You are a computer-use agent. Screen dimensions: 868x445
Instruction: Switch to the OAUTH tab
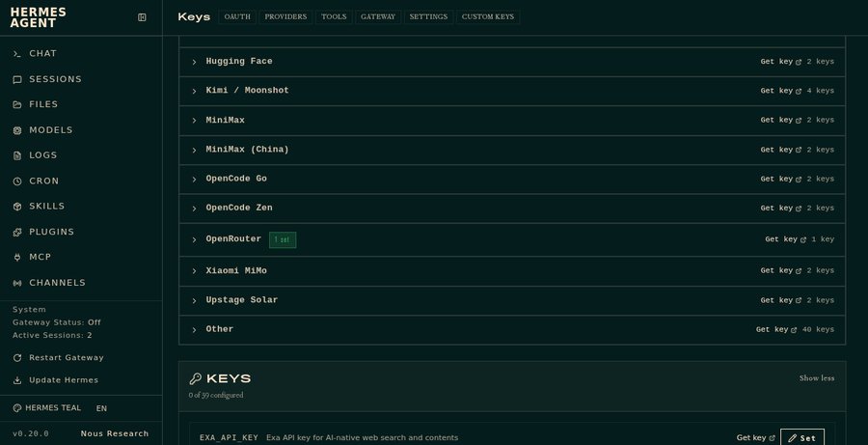[x=237, y=16]
